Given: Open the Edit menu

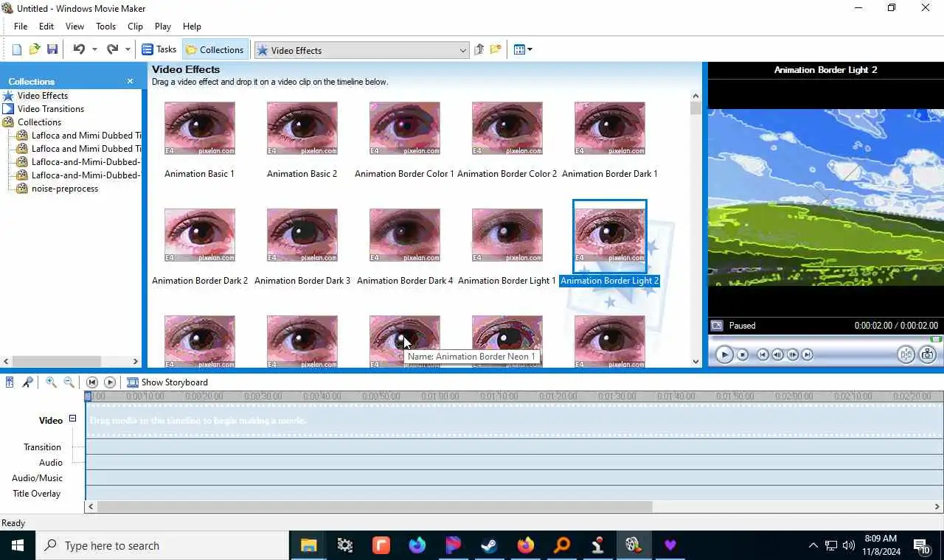Looking at the screenshot, I should pos(46,26).
